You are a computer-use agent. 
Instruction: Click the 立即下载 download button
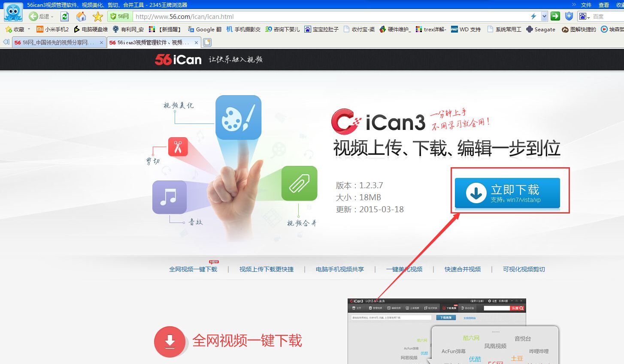click(x=507, y=193)
